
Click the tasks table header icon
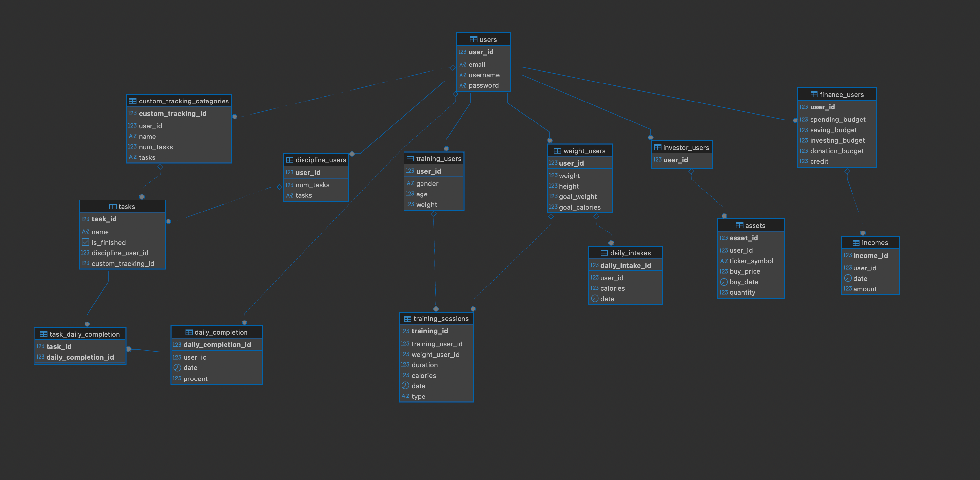tap(113, 207)
